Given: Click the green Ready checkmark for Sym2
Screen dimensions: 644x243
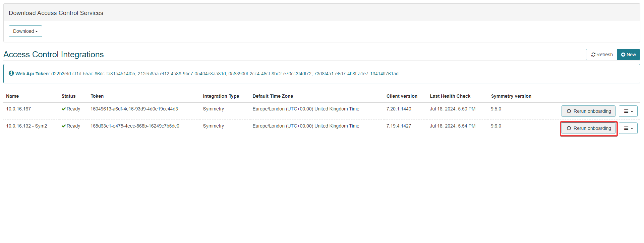Looking at the screenshot, I should click(64, 126).
